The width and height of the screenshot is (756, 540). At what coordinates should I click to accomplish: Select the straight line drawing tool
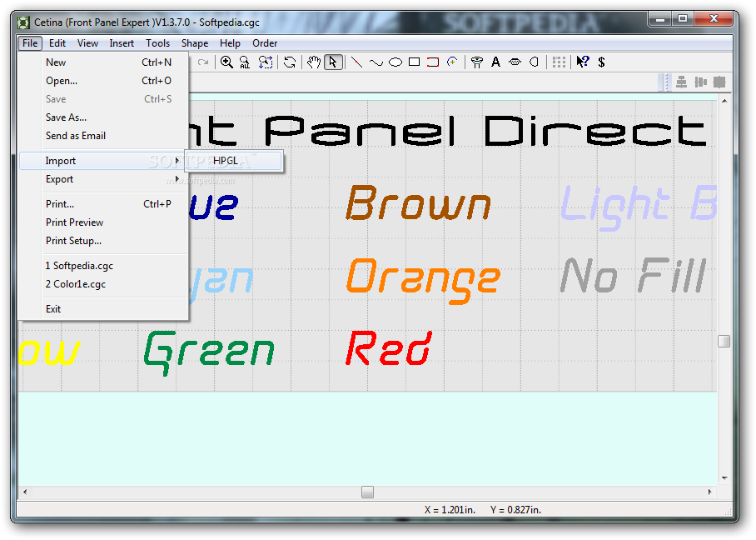(357, 62)
